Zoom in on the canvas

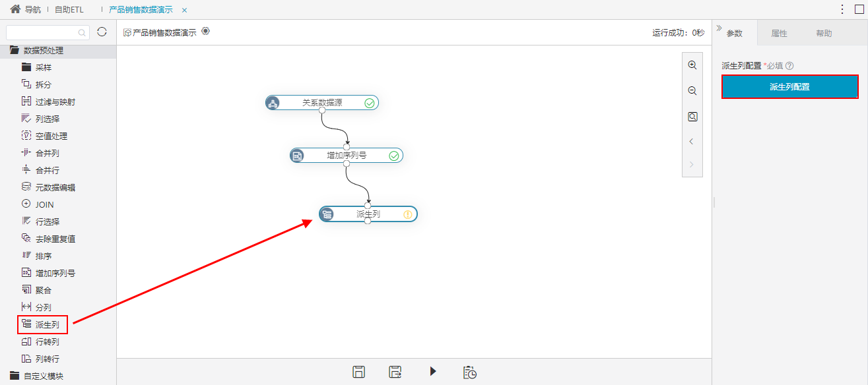(692, 65)
